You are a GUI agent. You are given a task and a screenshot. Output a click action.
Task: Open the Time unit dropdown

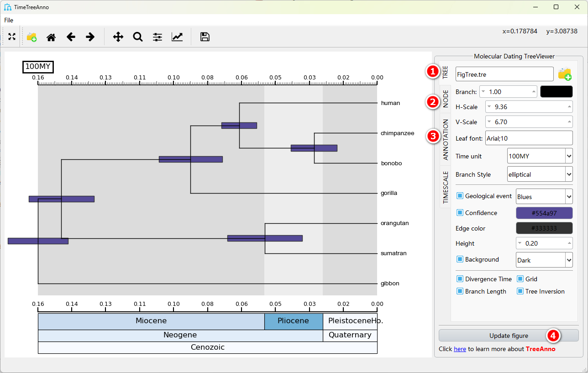point(540,156)
